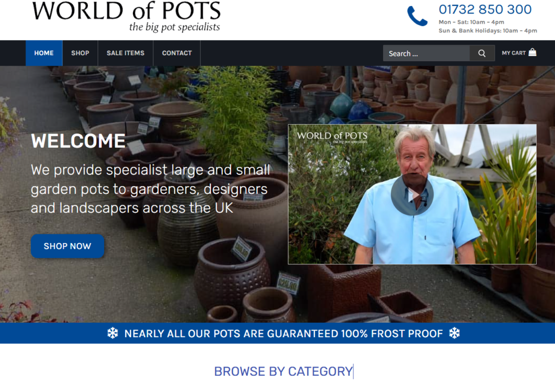Image resolution: width=555 pixels, height=392 pixels.
Task: Click the Browse by Category heading
Action: coord(283,371)
